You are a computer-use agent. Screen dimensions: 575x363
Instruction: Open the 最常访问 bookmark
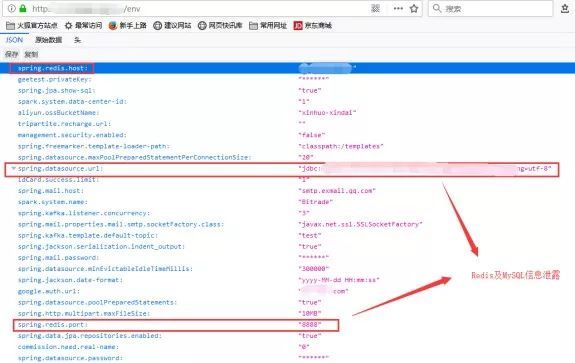tap(83, 25)
